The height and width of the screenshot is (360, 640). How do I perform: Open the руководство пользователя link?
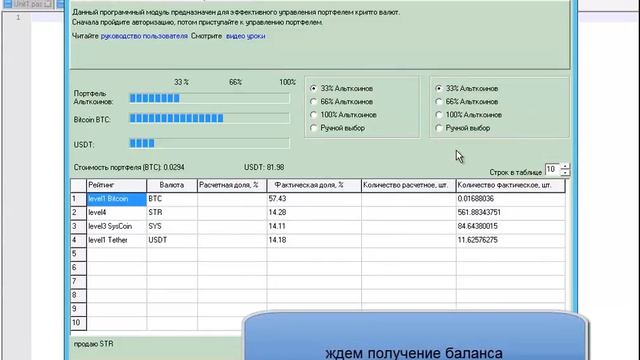[x=144, y=36]
